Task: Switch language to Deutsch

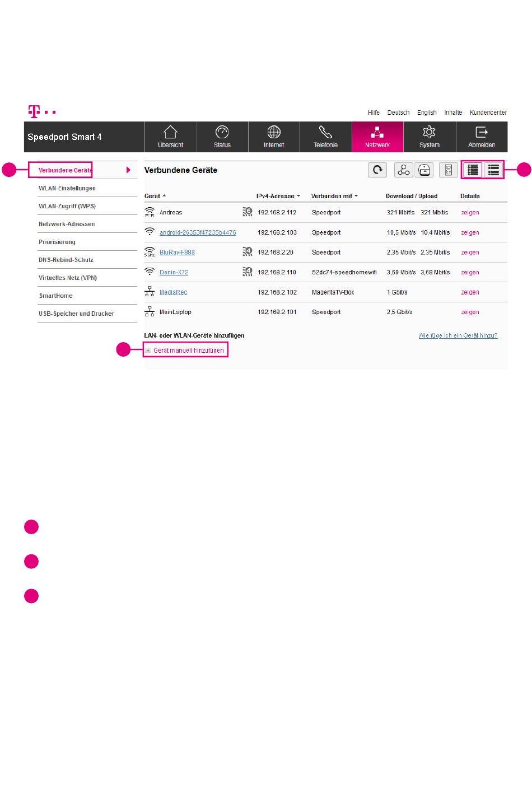Action: point(398,113)
